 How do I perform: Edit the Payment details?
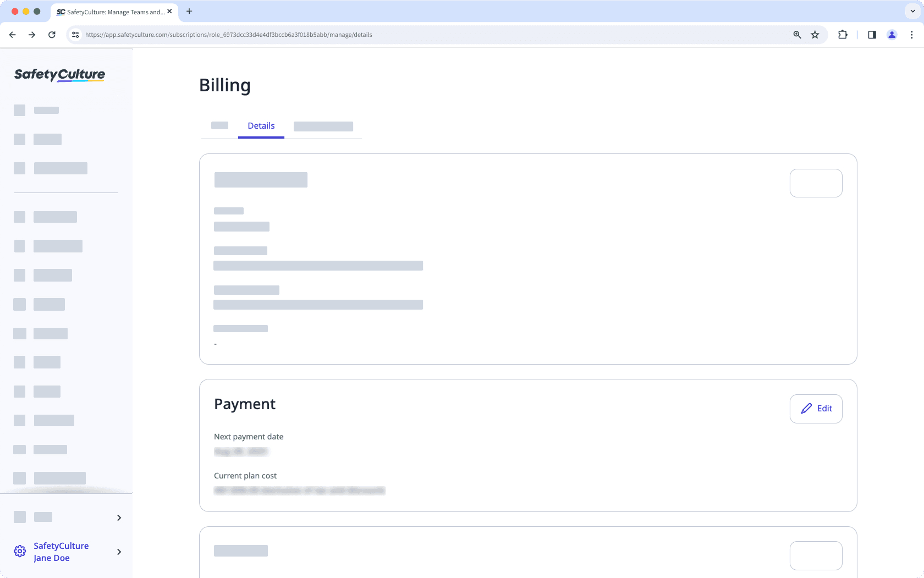[x=816, y=409]
